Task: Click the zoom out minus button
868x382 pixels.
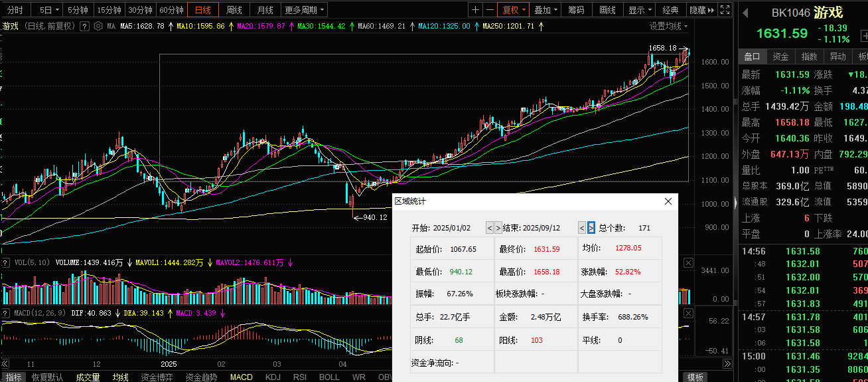Action: pos(490,10)
